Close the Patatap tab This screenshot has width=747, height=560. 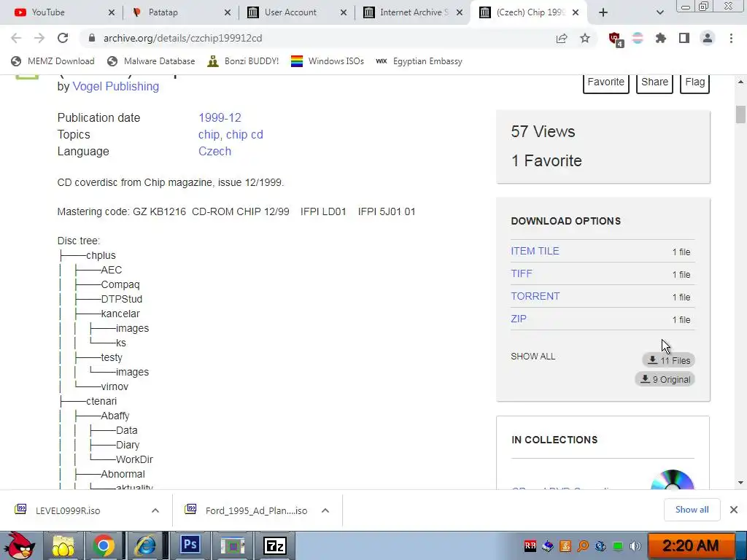pos(228,12)
